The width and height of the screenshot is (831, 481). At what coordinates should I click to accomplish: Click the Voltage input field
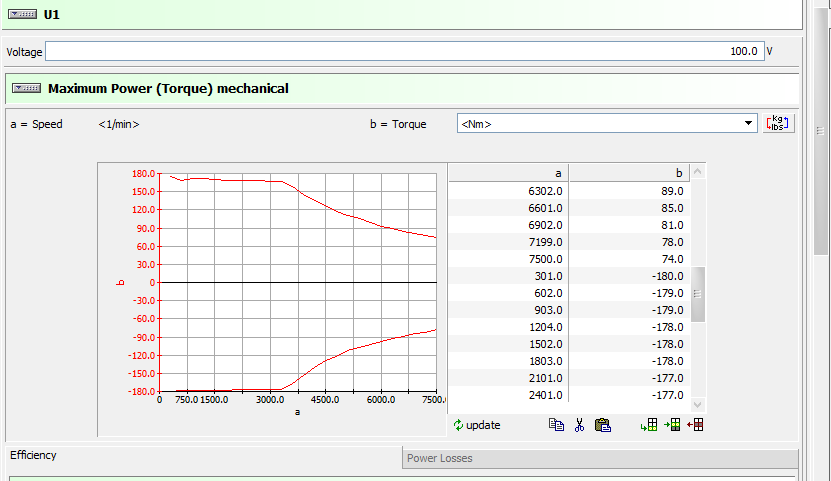click(404, 51)
